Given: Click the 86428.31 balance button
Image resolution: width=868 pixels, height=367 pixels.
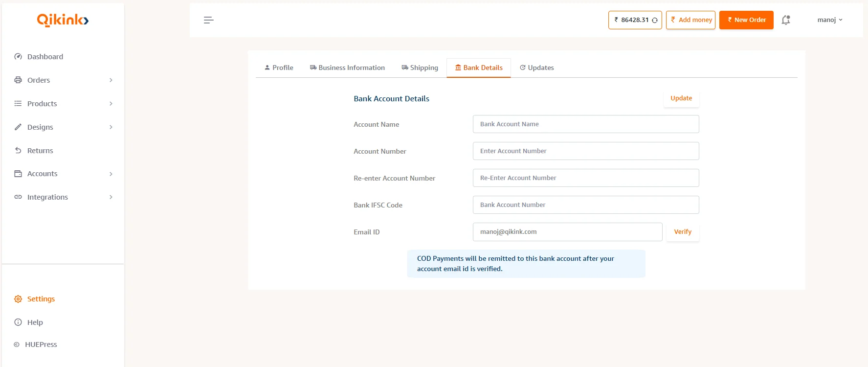Looking at the screenshot, I should [635, 20].
